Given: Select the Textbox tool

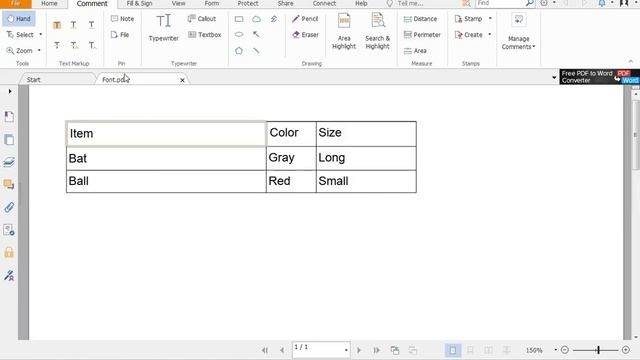Looking at the screenshot, I should coord(204,35).
